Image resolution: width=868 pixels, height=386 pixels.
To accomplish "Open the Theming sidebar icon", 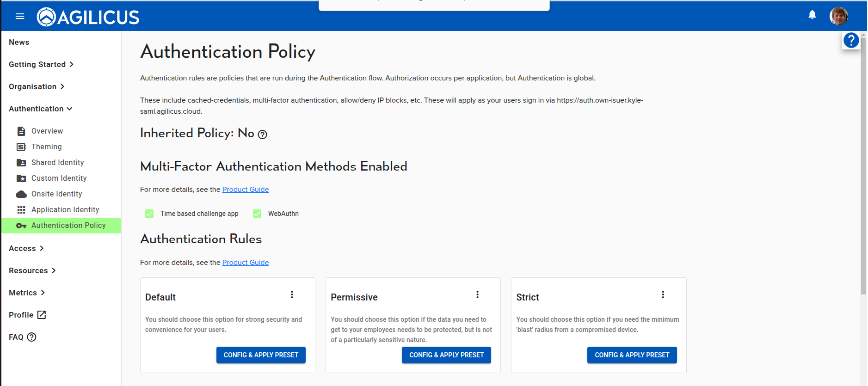I will coord(21,147).
